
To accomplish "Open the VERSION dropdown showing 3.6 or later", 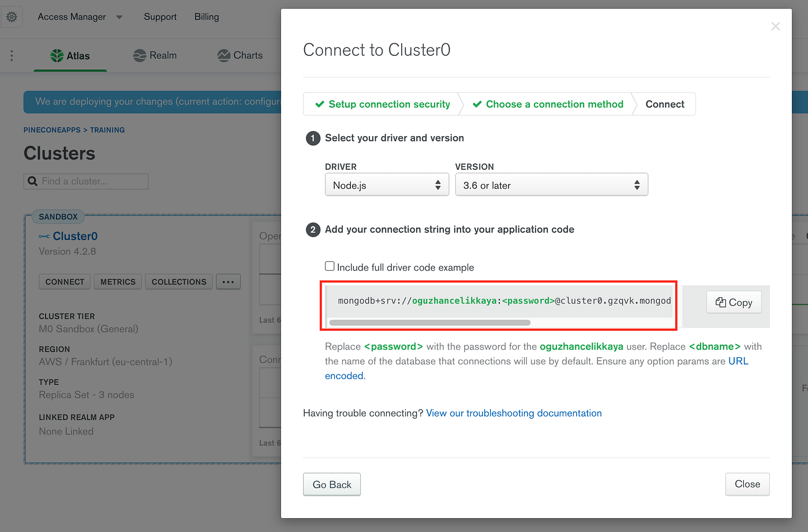I will [551, 184].
